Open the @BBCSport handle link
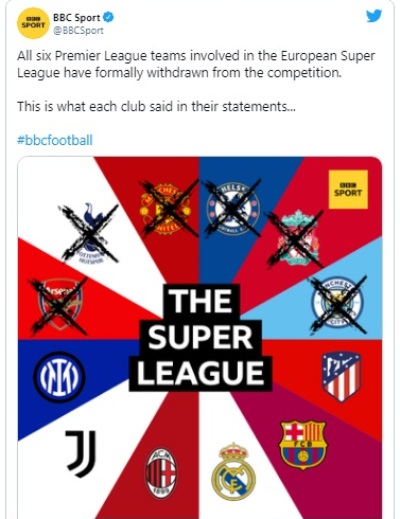Viewport: 400px width, 519px height. pos(78,31)
